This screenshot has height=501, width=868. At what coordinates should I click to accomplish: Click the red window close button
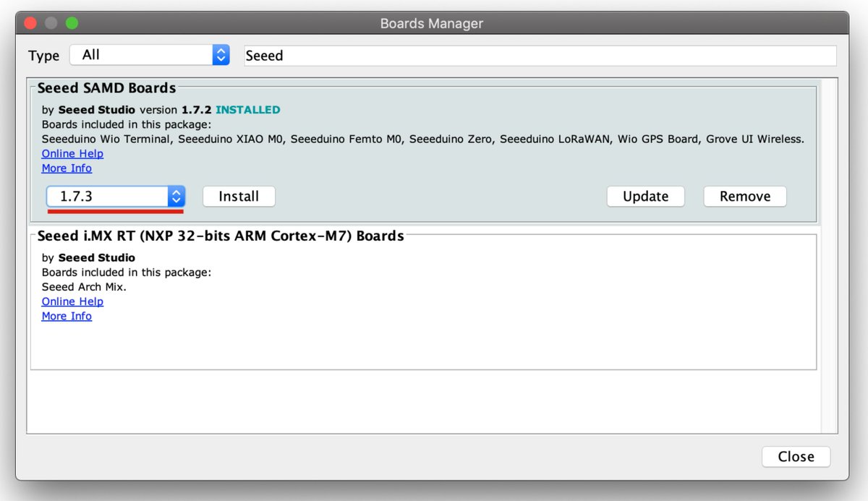click(30, 23)
